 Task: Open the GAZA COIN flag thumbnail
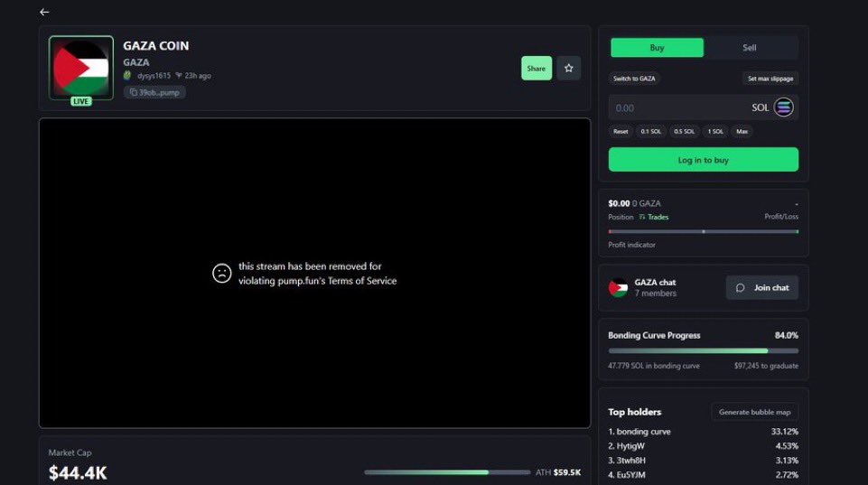[x=80, y=68]
